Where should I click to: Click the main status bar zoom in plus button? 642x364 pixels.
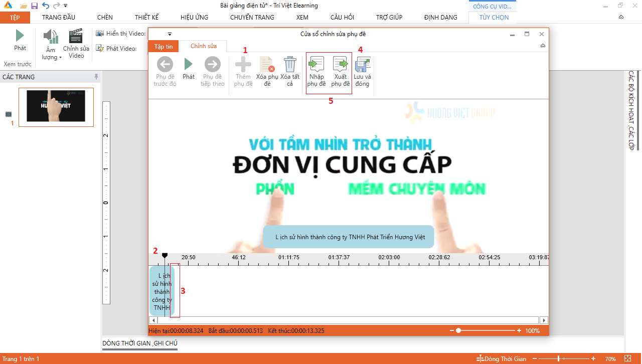(593, 359)
